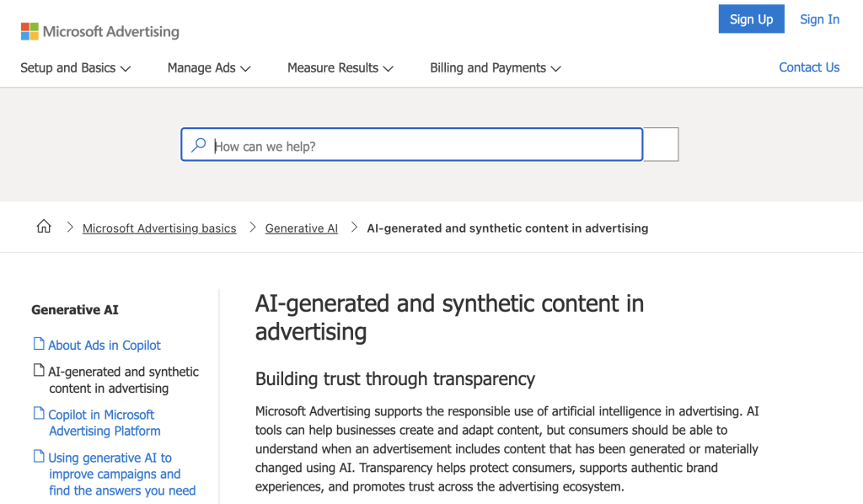Image resolution: width=863 pixels, height=504 pixels.
Task: Click the page icon beside About Ads in Copilot
Action: tap(39, 344)
